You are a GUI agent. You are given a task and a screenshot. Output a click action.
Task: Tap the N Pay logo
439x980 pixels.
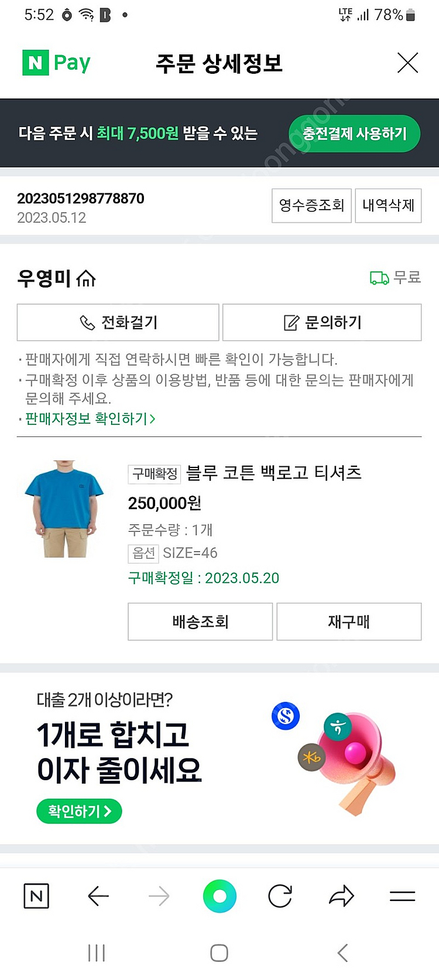56,63
